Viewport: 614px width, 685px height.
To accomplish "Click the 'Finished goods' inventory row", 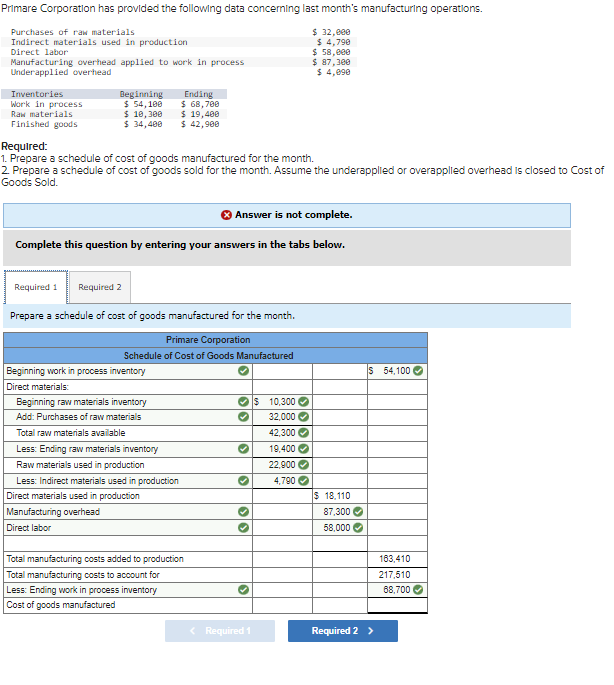I will [114, 124].
